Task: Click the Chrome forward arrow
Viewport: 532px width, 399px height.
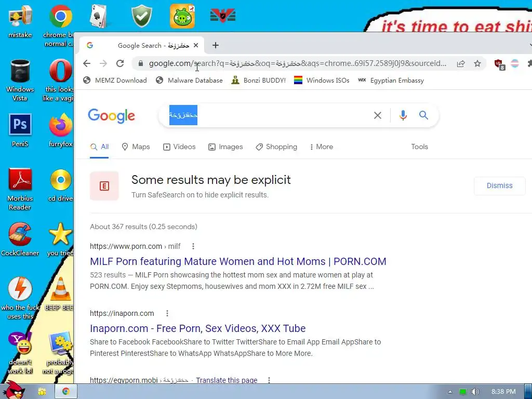Action: [103, 63]
